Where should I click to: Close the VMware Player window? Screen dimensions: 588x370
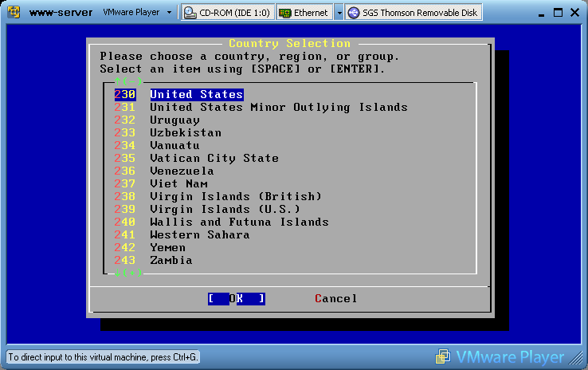575,13
